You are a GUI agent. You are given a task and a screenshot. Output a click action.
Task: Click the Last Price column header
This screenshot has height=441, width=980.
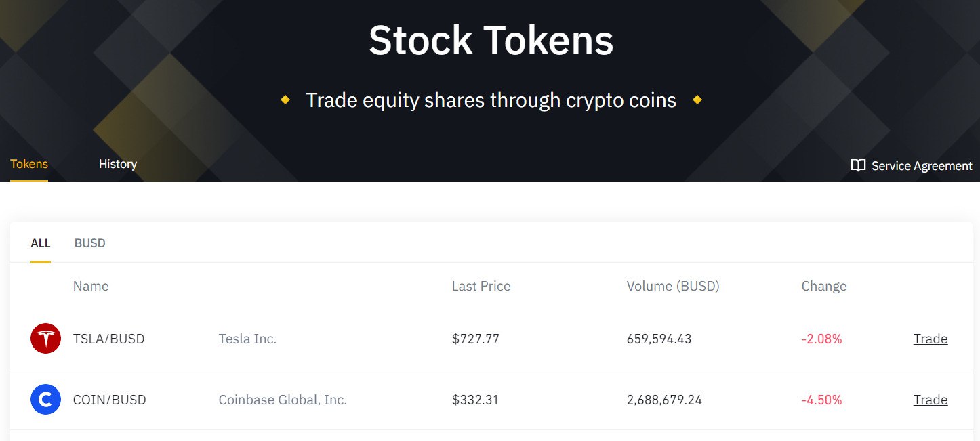coord(481,286)
